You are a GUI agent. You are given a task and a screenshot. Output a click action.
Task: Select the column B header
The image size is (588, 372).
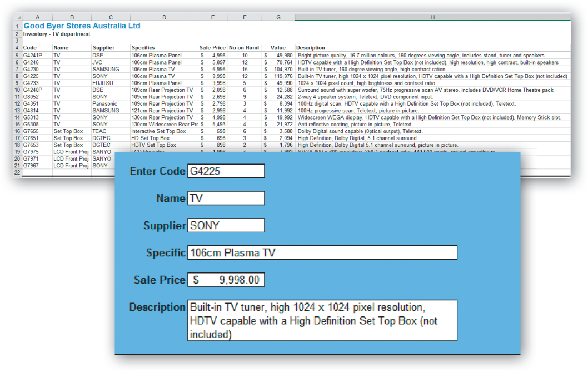tap(72, 17)
